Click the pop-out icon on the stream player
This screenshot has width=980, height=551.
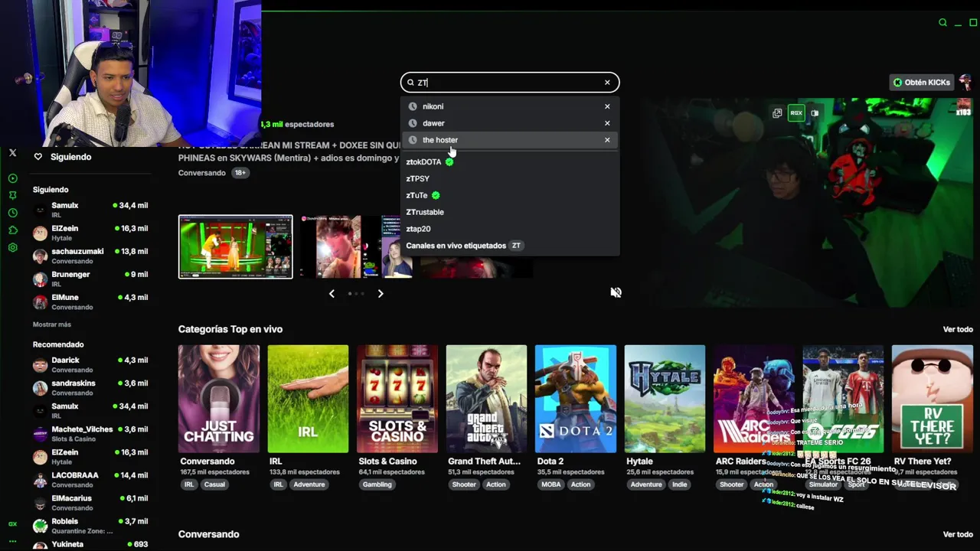pyautogui.click(x=777, y=113)
